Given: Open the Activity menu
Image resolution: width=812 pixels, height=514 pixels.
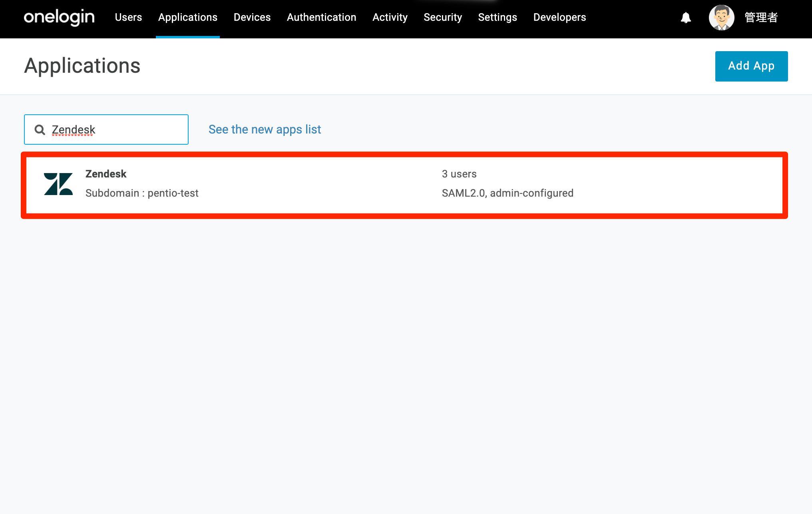Looking at the screenshot, I should point(390,17).
